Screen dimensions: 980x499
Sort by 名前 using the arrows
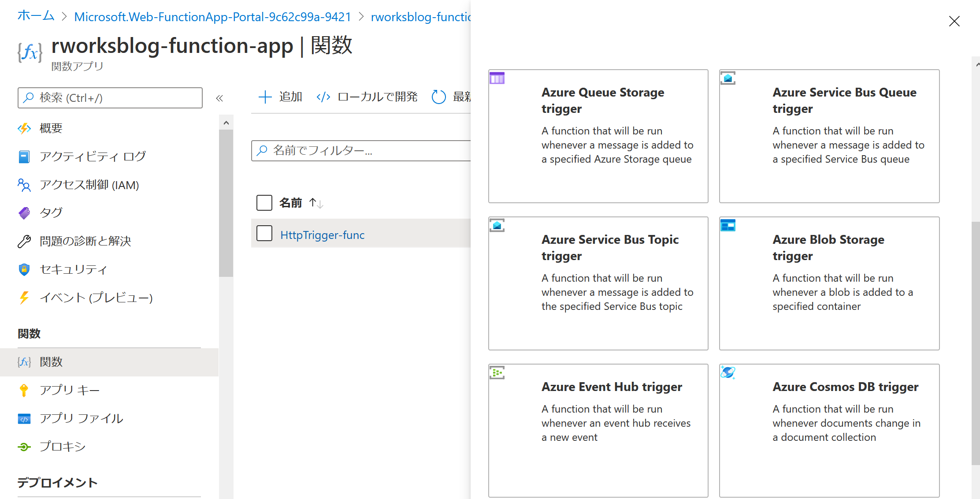click(316, 203)
